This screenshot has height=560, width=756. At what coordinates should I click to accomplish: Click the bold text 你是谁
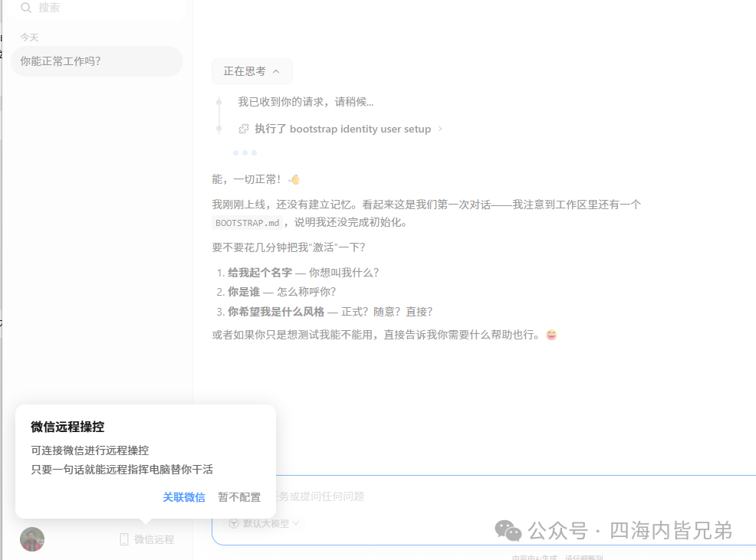click(x=244, y=292)
